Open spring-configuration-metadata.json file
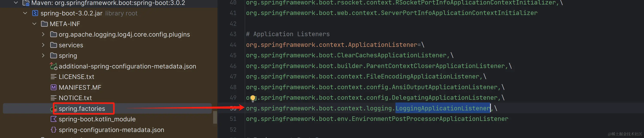 (x=112, y=130)
